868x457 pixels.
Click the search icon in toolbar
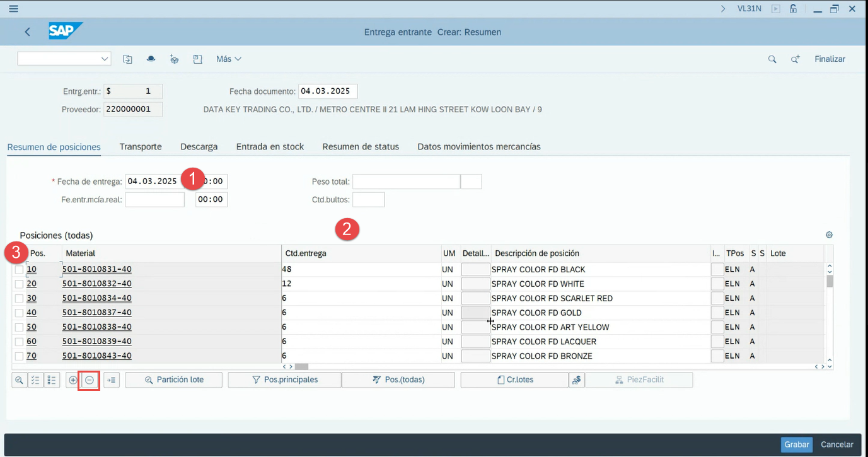click(x=772, y=59)
